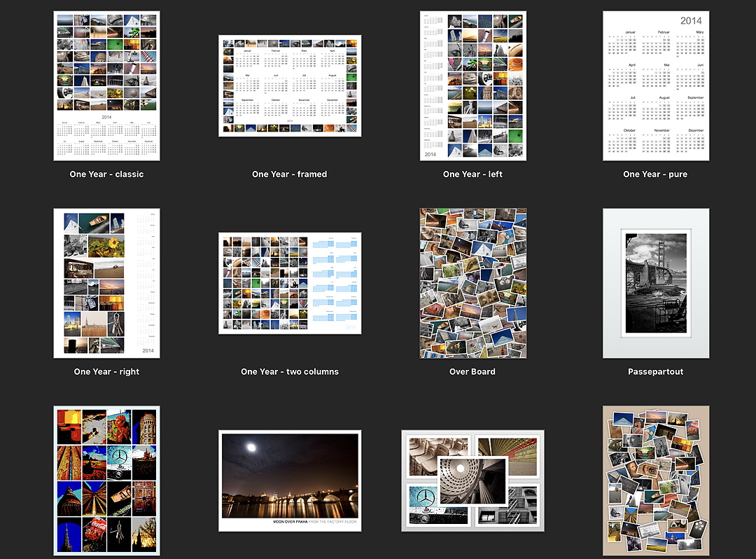
Task: Click the 'One Year - left' label
Action: pyautogui.click(x=473, y=174)
